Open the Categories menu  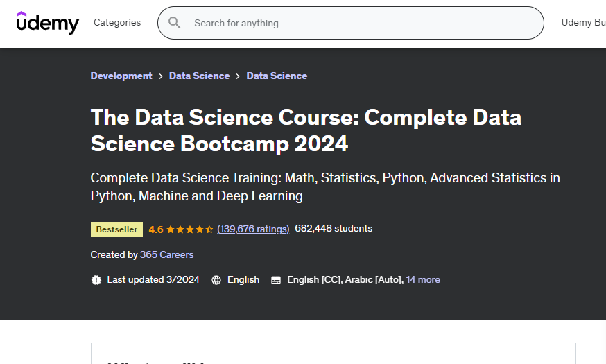tap(117, 23)
